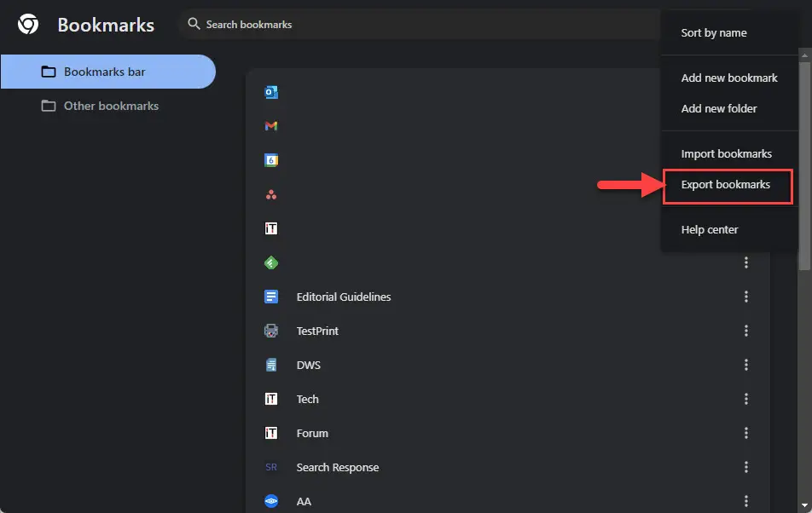Open the Google Calendar bookmark icon
The width and height of the screenshot is (812, 513).
pyautogui.click(x=271, y=160)
